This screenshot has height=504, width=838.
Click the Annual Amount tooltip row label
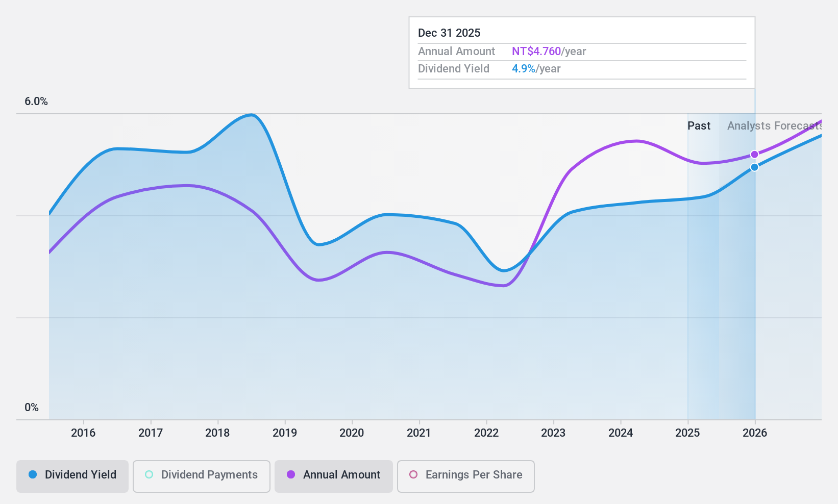[456, 52]
